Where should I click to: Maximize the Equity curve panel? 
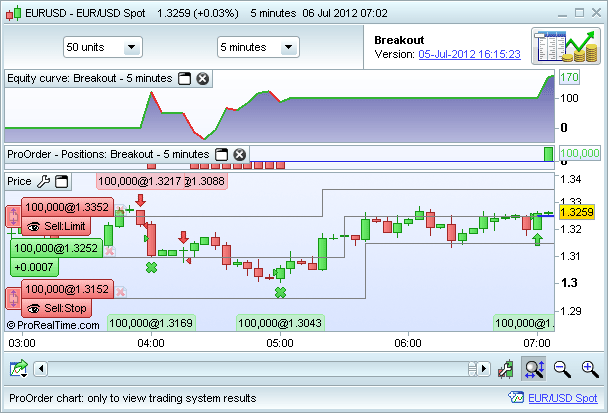click(184, 78)
